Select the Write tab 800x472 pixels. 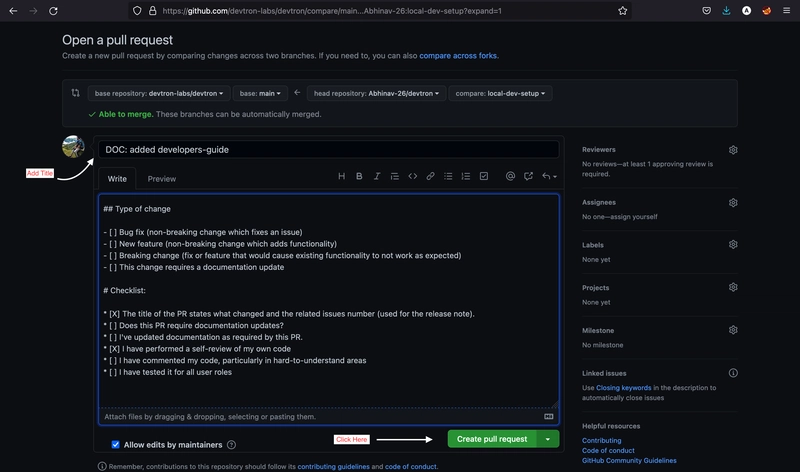point(117,179)
